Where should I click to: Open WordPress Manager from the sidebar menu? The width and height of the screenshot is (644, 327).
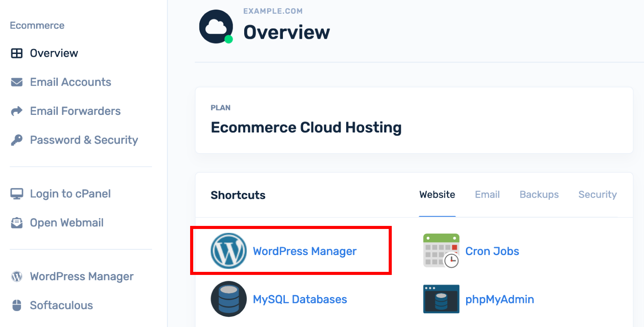[x=82, y=276]
